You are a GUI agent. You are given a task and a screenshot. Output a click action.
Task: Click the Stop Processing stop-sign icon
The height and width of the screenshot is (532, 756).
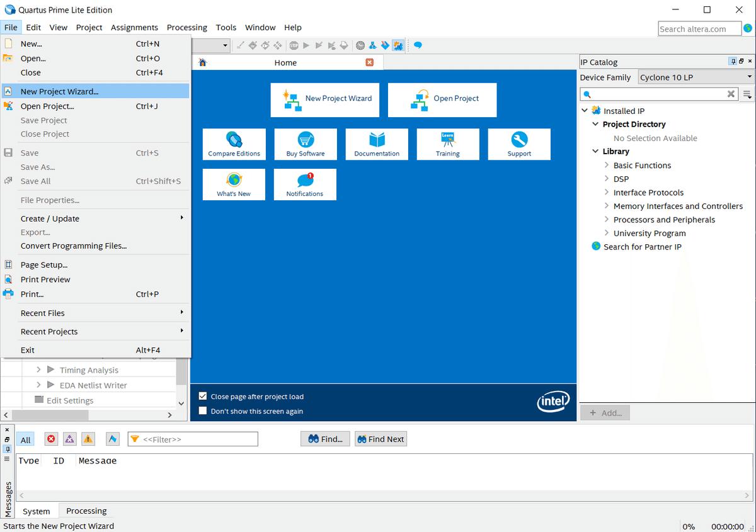[294, 45]
